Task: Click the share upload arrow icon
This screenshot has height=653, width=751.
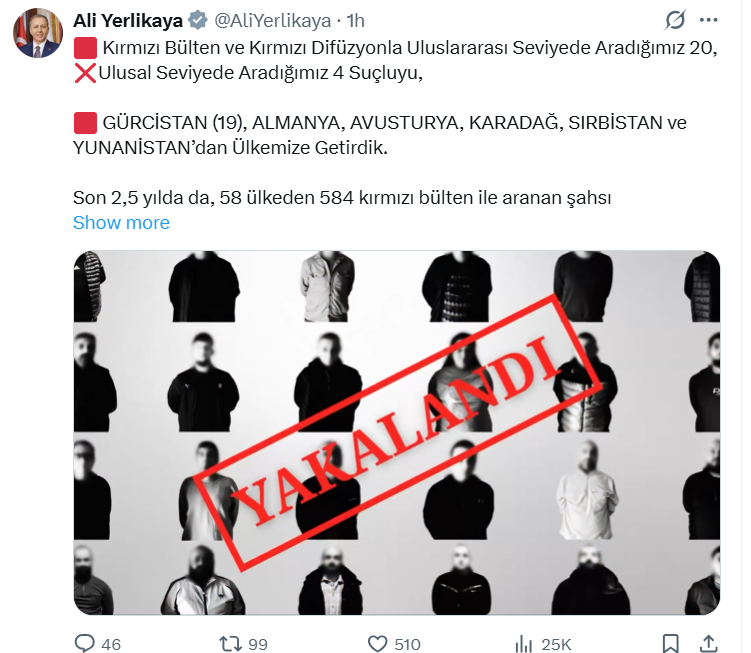Action: point(708,643)
